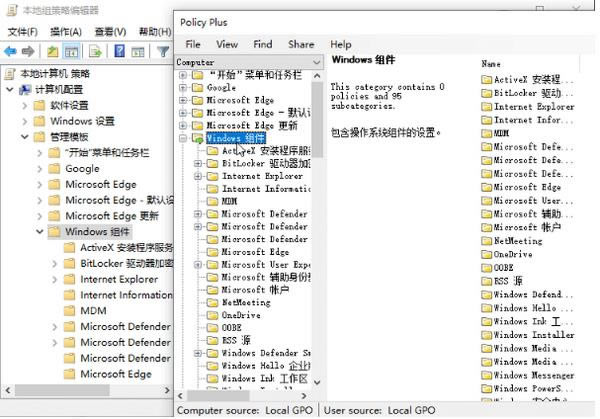Screen dimensions: 600x419
Task: Click right arrow of Policy Plus tree horizontal scrollbar
Action: [x=304, y=396]
